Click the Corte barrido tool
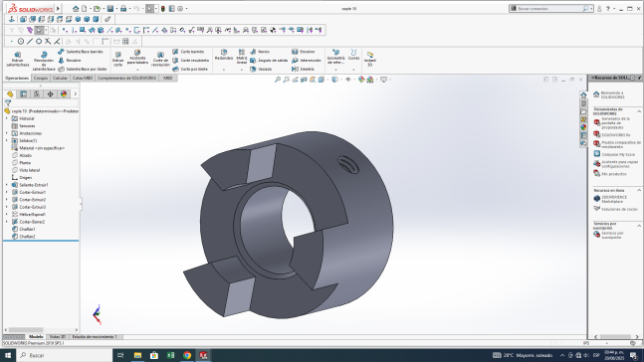 pos(188,52)
